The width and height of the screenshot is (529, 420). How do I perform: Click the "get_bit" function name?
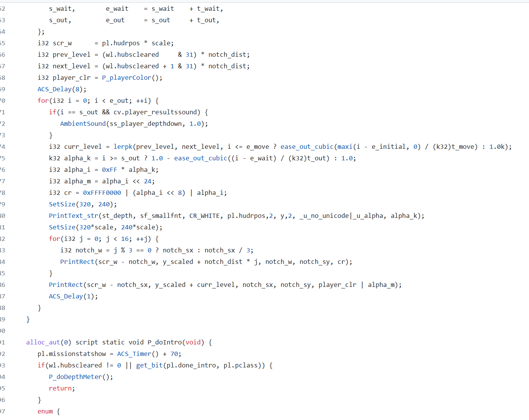point(149,365)
